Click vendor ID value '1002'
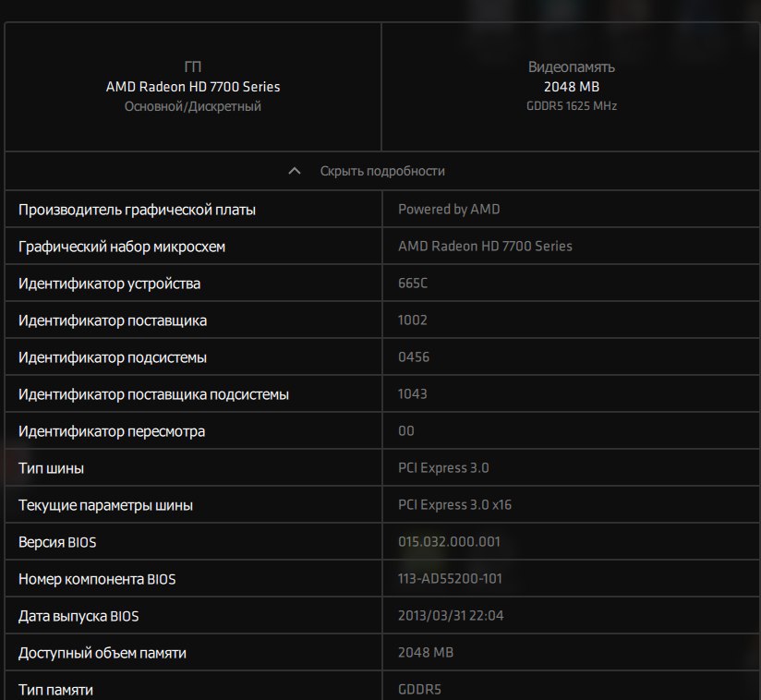This screenshot has height=700, width=761. pyautogui.click(x=413, y=320)
